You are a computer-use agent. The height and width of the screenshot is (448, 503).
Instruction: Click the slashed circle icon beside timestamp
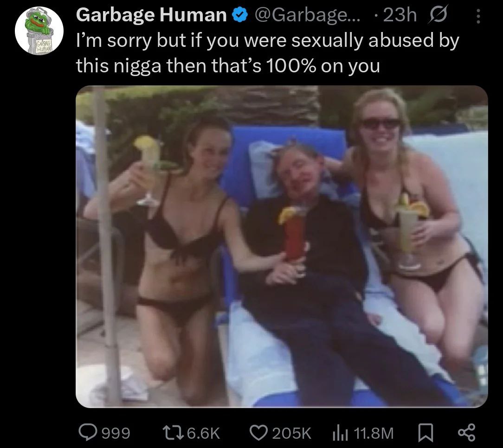point(437,15)
